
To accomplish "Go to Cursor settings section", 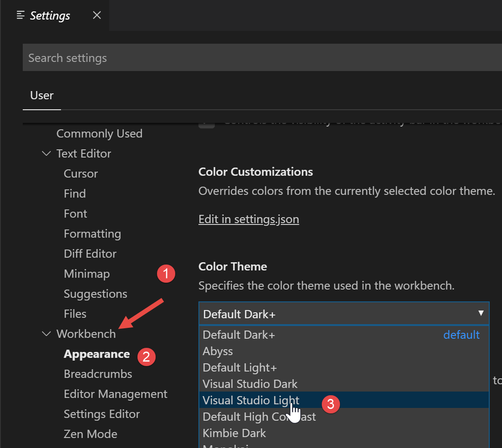I will point(81,173).
